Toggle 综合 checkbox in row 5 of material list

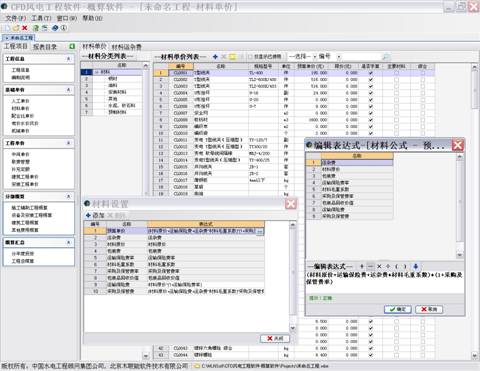[423, 99]
